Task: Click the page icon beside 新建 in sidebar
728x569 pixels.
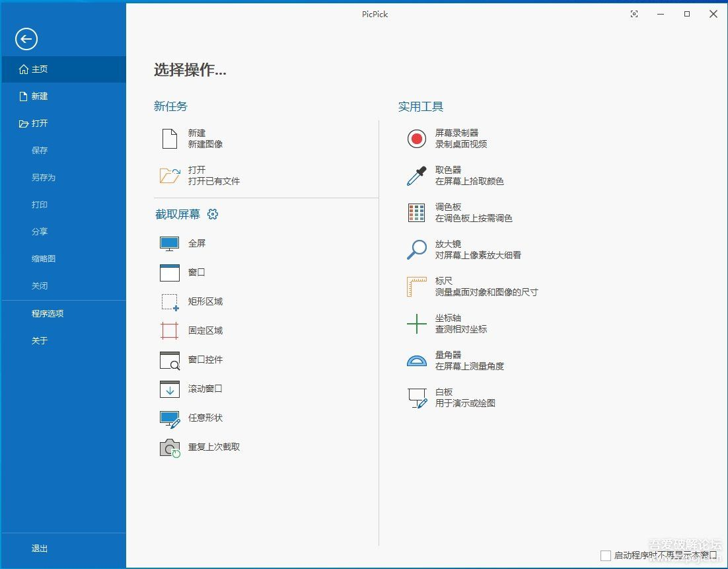Action: click(x=23, y=96)
